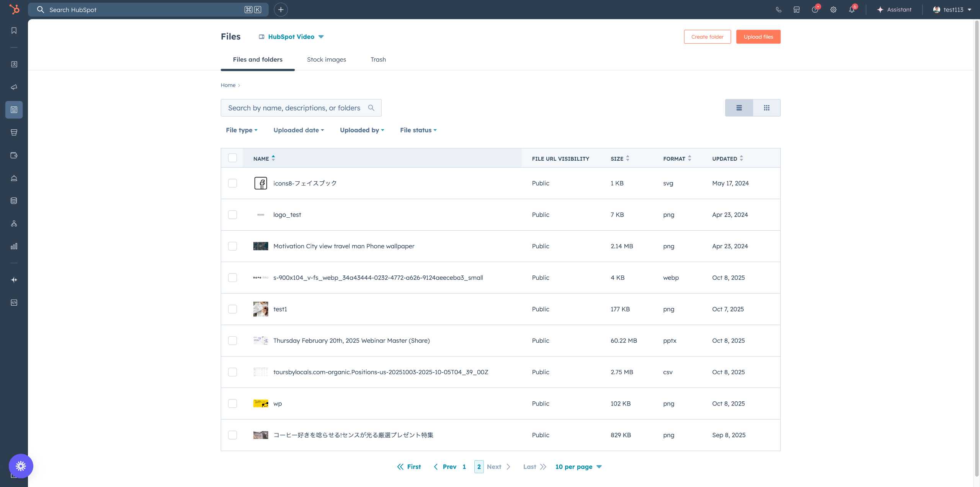
Task: Open the bookmarks icon in sidebar
Action: [14, 31]
